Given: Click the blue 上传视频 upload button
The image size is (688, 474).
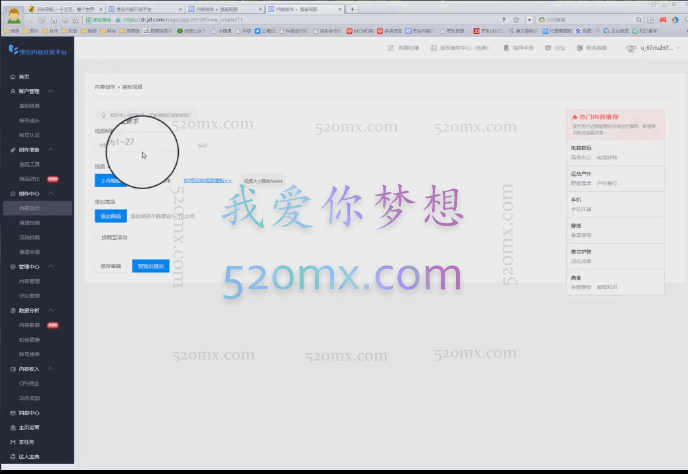Looking at the screenshot, I should pos(110,181).
